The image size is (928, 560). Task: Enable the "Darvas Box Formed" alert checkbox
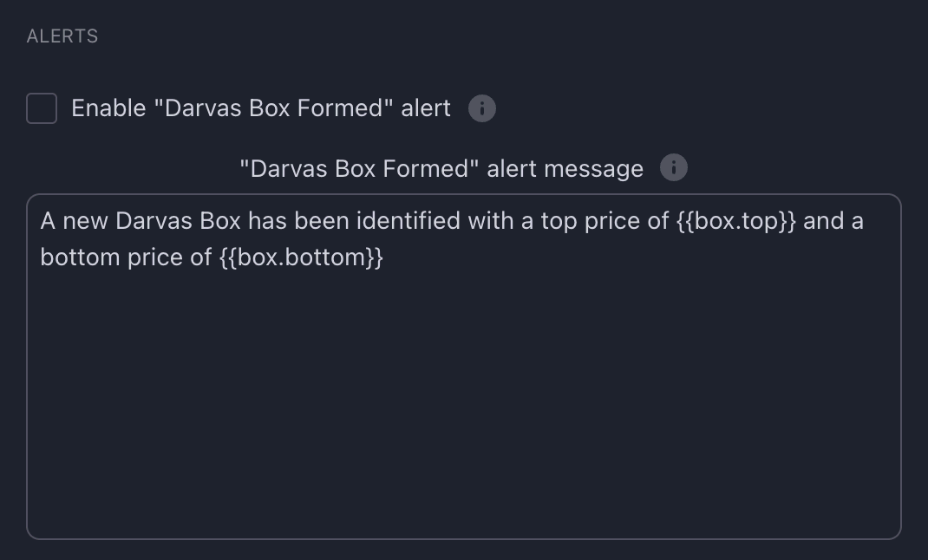click(x=41, y=107)
